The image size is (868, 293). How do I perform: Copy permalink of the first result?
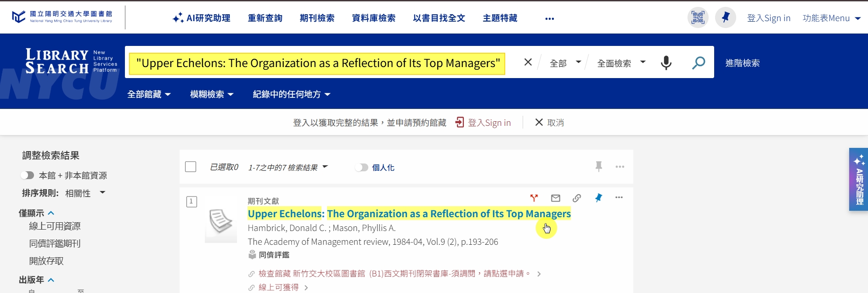click(577, 198)
